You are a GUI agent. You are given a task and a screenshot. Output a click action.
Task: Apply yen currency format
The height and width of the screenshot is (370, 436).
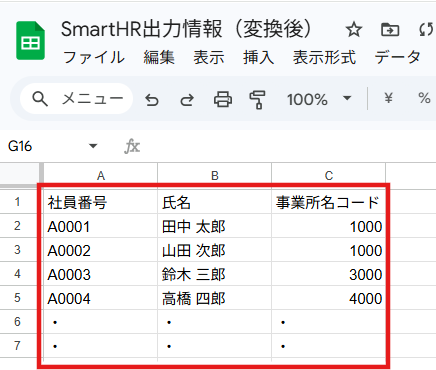point(388,98)
